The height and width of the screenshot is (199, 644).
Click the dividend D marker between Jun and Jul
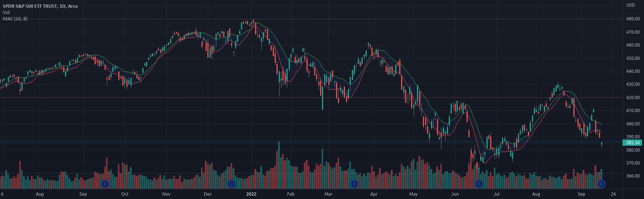coord(479,184)
